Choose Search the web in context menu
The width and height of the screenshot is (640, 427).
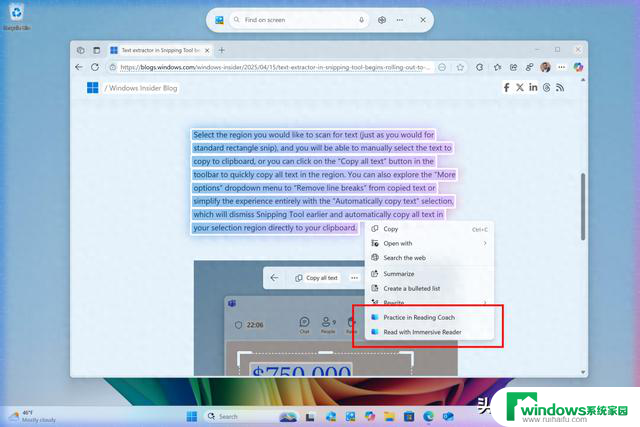click(429, 258)
